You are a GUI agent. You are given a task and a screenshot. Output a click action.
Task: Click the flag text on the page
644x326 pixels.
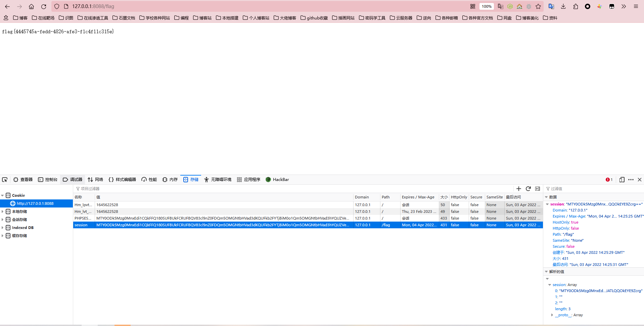click(x=58, y=32)
